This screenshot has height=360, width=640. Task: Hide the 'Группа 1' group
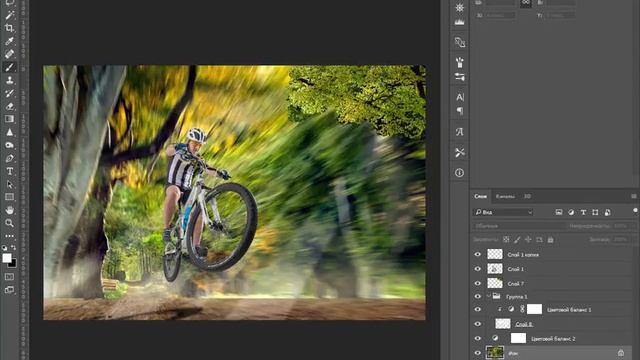tap(478, 296)
